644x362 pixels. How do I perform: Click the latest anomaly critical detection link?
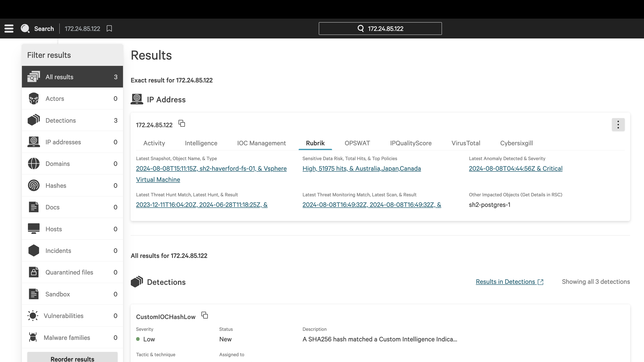[x=516, y=168]
